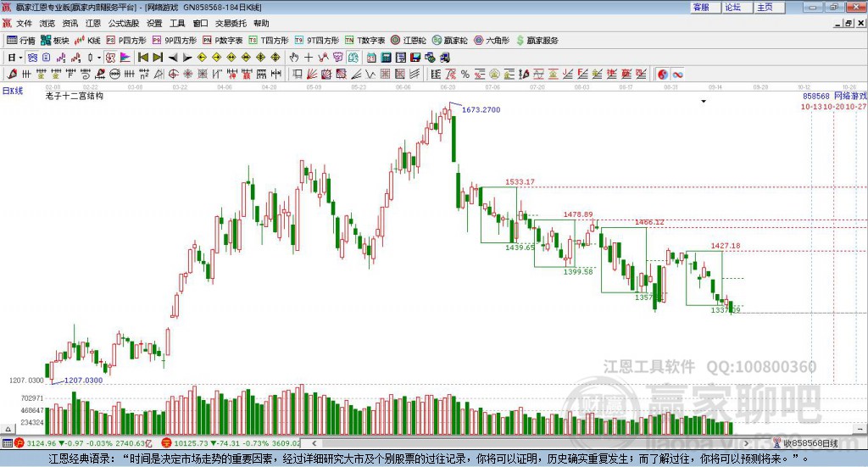868x467 pixels.
Task: Click the 收858568日线 status entry
Action: [810, 443]
